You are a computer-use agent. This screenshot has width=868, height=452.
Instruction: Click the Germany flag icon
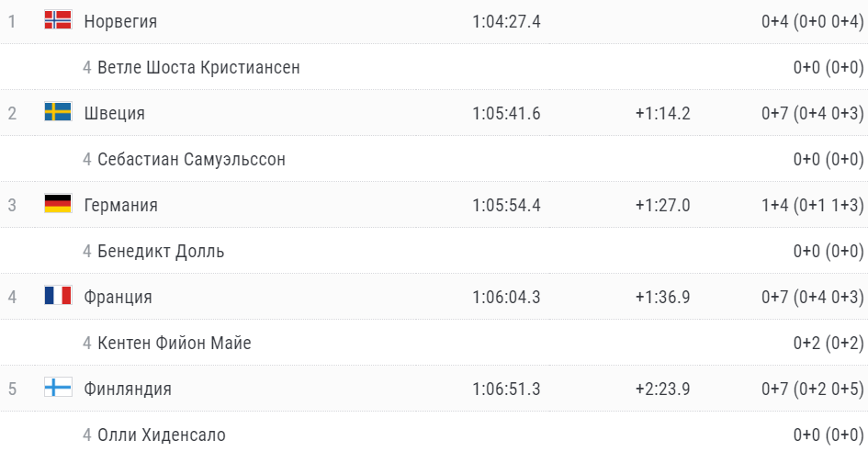tap(58, 204)
